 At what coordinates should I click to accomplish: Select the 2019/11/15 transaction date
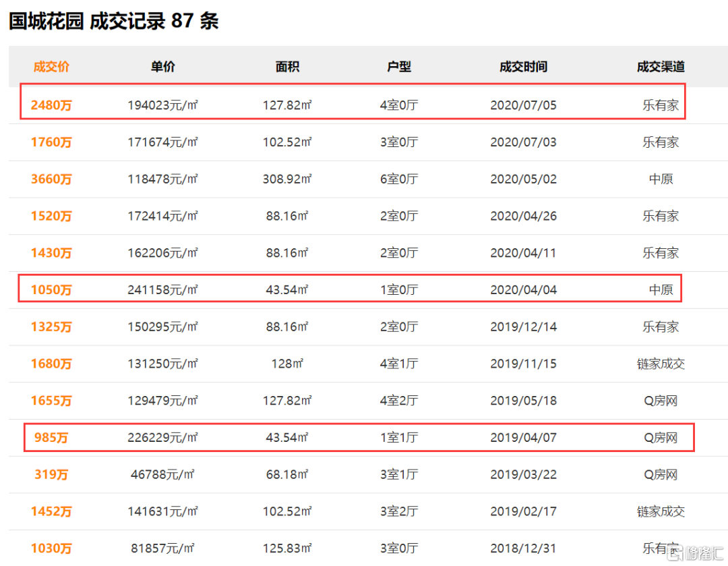click(x=523, y=364)
